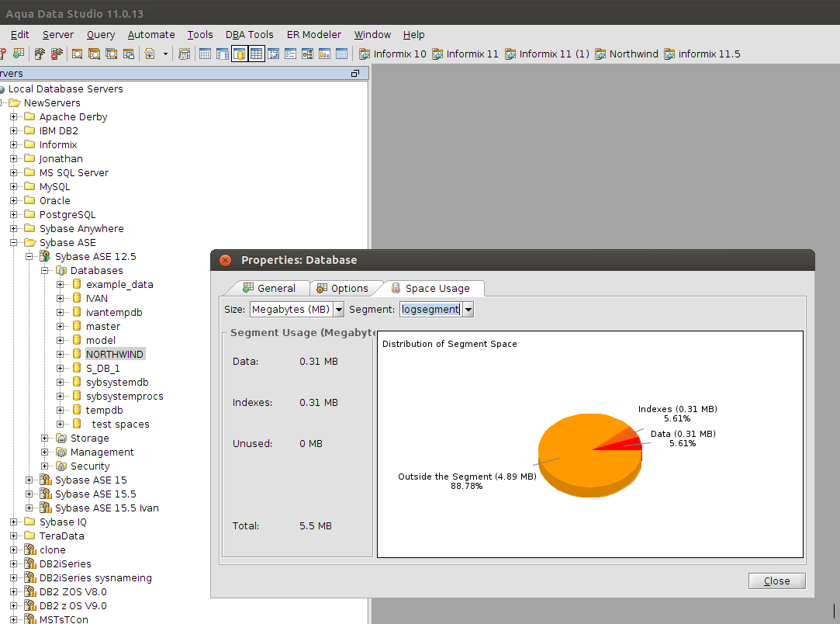This screenshot has height=624, width=840.
Task: Click the Security node lock icon
Action: (61, 466)
